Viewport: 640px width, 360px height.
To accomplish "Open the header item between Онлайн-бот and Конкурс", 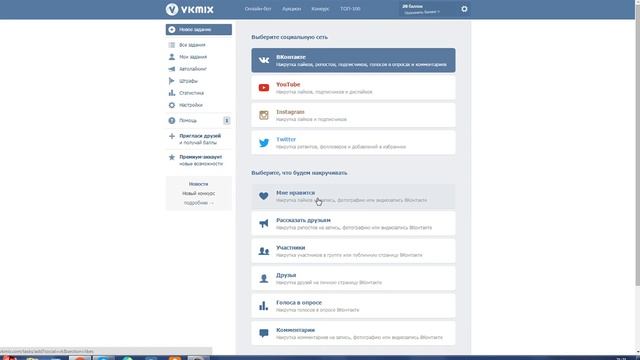I will point(291,9).
